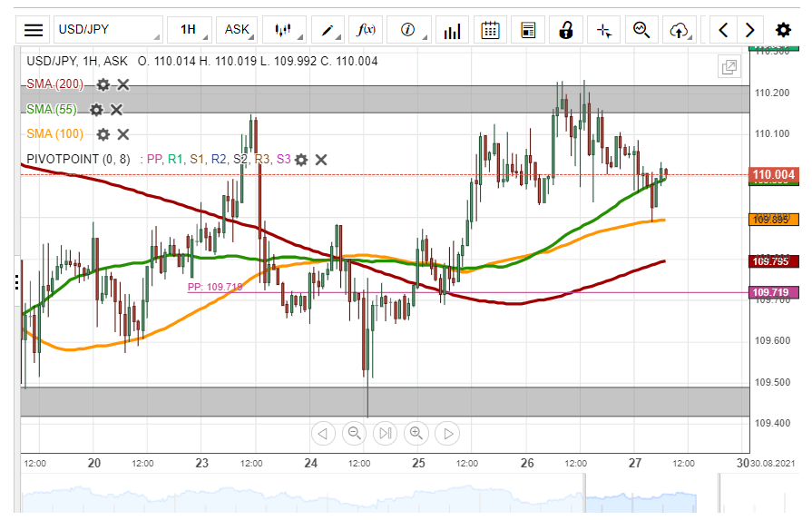Open the f(x) indicators menu
The height and width of the screenshot is (520, 812).
tap(367, 30)
